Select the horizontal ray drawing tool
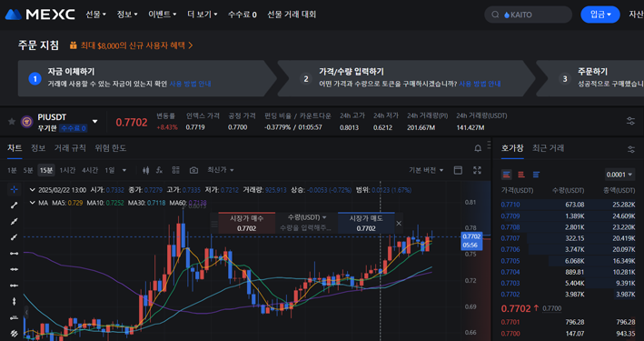This screenshot has width=644, height=341. pos(15,285)
